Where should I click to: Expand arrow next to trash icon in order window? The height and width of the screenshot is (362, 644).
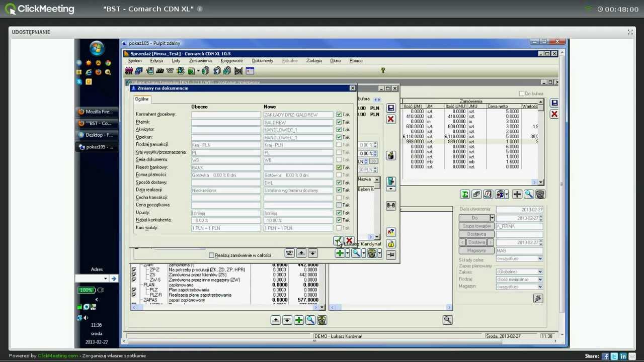point(379,253)
